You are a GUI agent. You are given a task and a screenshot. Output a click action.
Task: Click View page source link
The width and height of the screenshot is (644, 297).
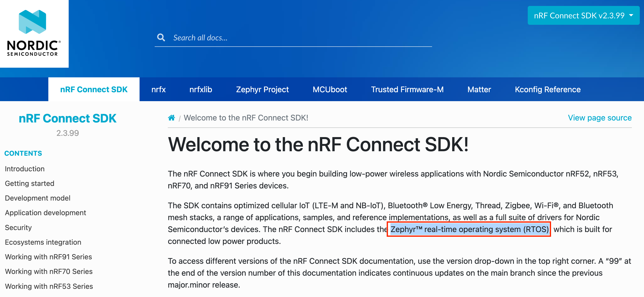tap(599, 118)
